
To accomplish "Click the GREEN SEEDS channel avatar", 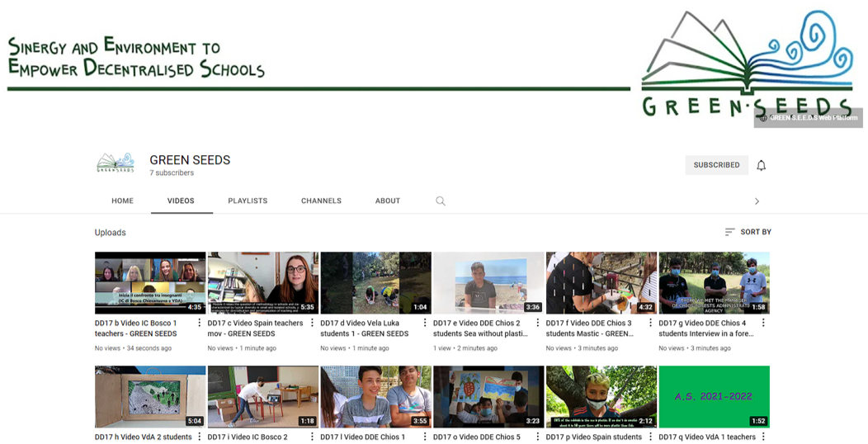I will (x=116, y=163).
